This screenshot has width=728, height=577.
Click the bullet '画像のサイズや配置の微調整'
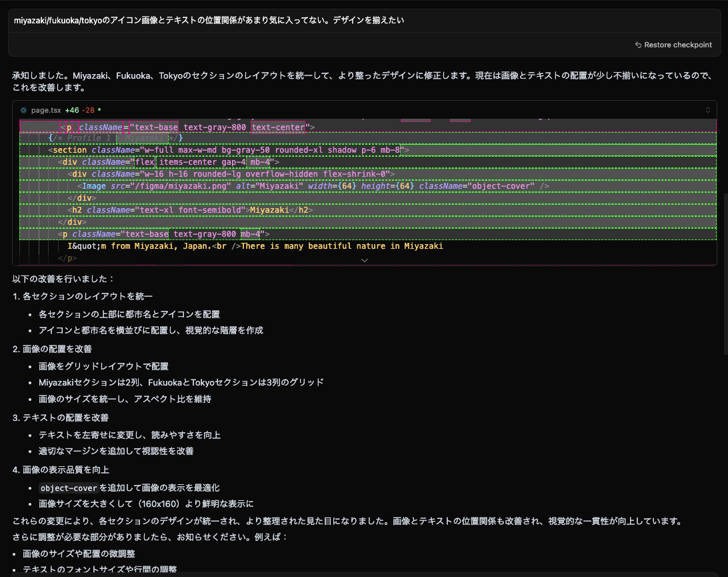tap(79, 554)
